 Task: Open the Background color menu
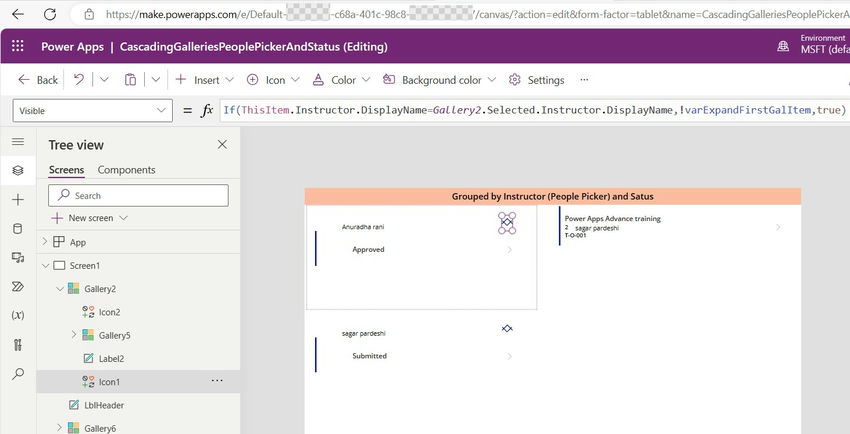coord(439,80)
